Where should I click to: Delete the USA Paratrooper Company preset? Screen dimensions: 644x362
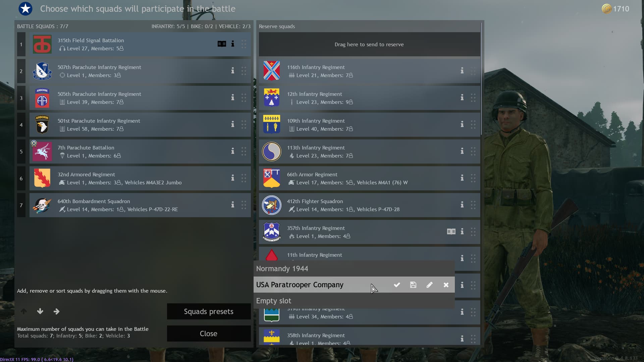click(446, 285)
